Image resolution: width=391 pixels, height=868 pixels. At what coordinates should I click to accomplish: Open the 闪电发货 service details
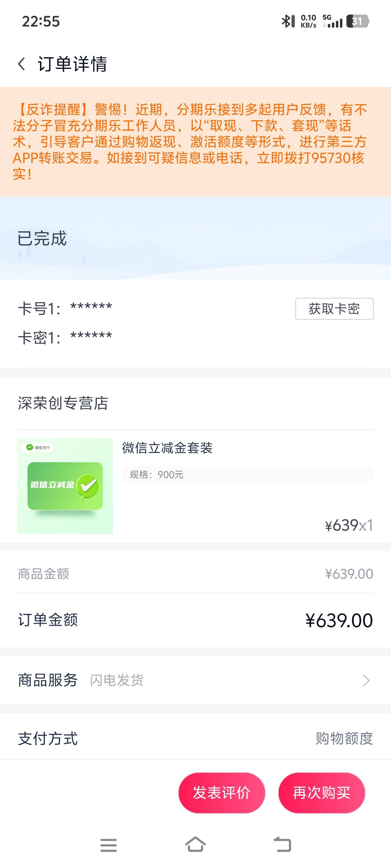tap(117, 680)
